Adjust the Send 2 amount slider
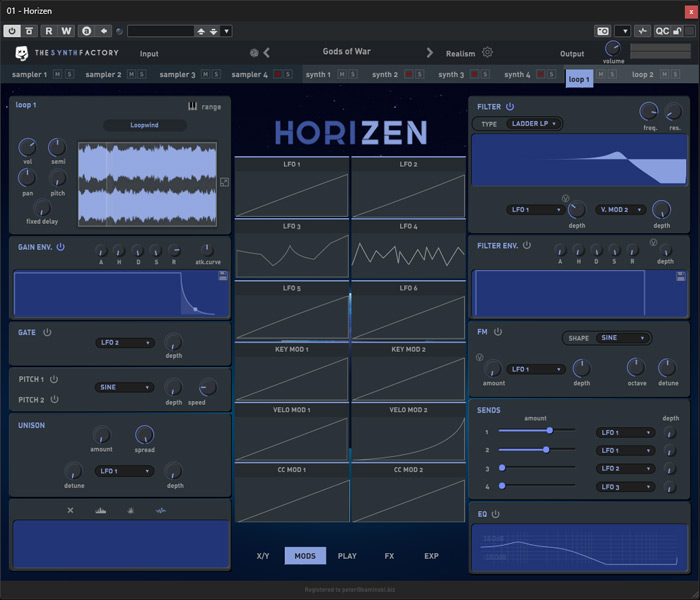Screen dimensions: 700x600 pos(537,450)
